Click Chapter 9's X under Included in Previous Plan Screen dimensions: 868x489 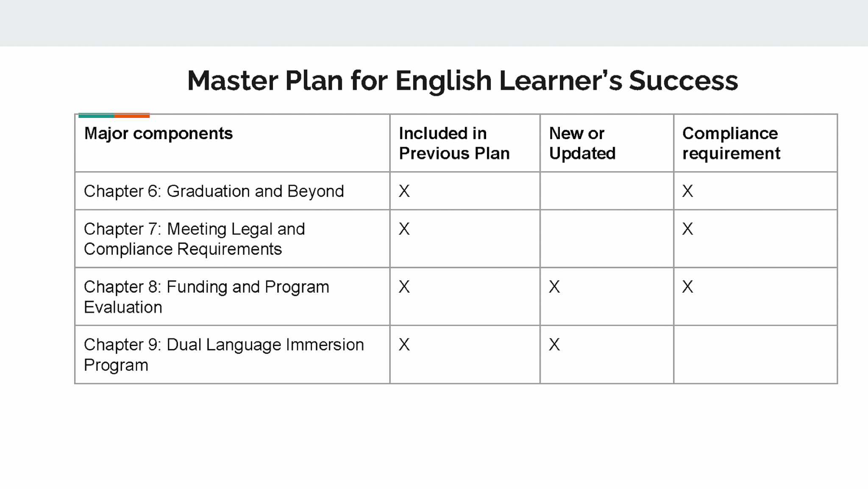(404, 345)
